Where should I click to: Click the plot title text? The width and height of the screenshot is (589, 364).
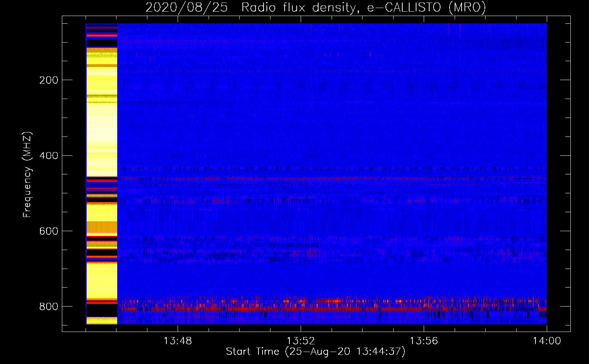pyautogui.click(x=316, y=7)
